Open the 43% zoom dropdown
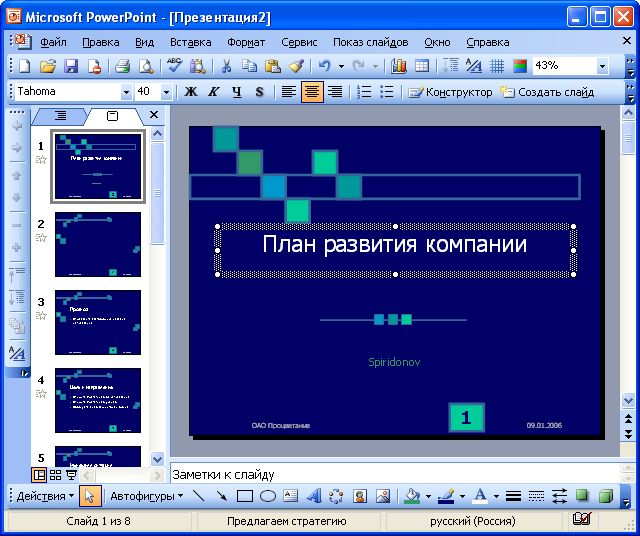 [x=602, y=66]
